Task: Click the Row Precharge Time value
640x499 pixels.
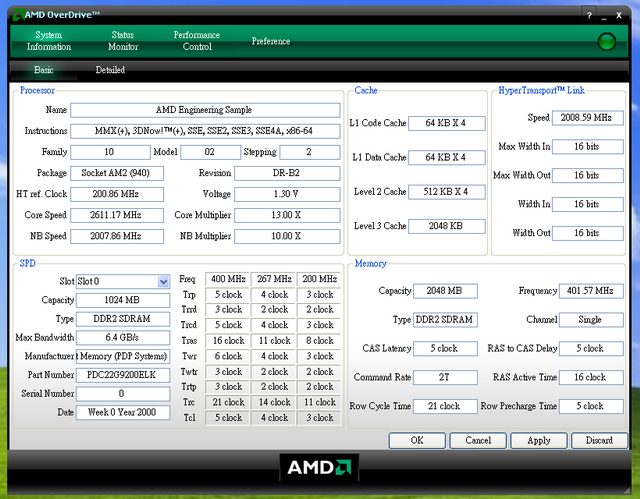Action: click(591, 406)
